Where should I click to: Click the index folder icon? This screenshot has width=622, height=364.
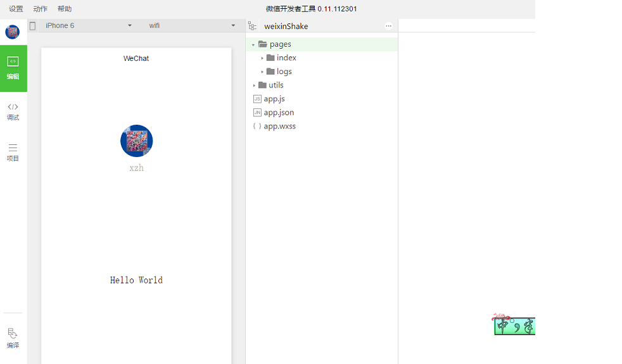point(270,58)
